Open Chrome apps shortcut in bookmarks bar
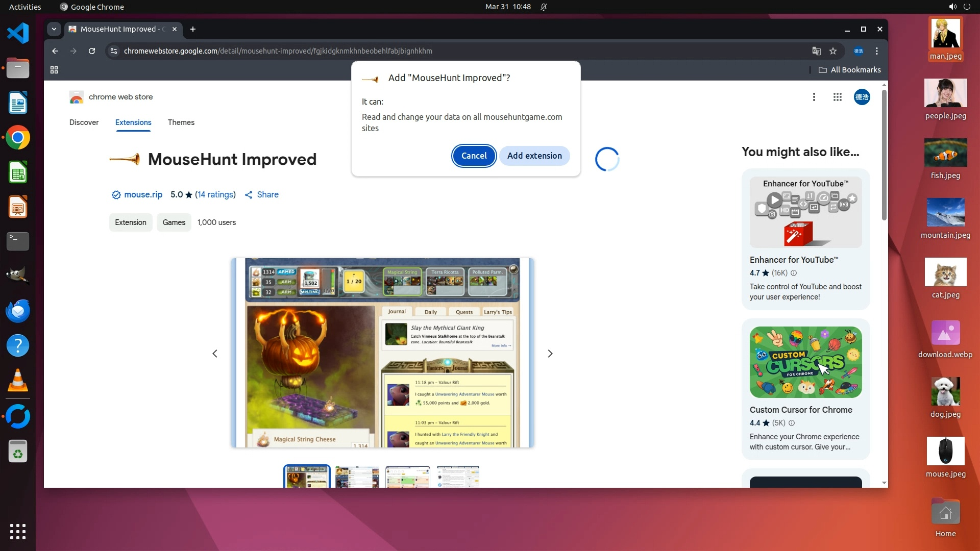Screen dimensions: 980x551 (54, 70)
